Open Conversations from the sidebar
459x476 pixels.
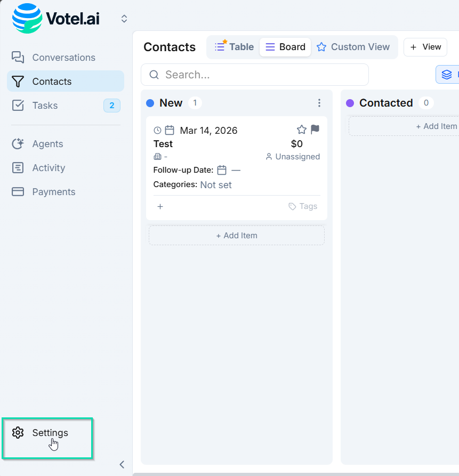pos(63,58)
